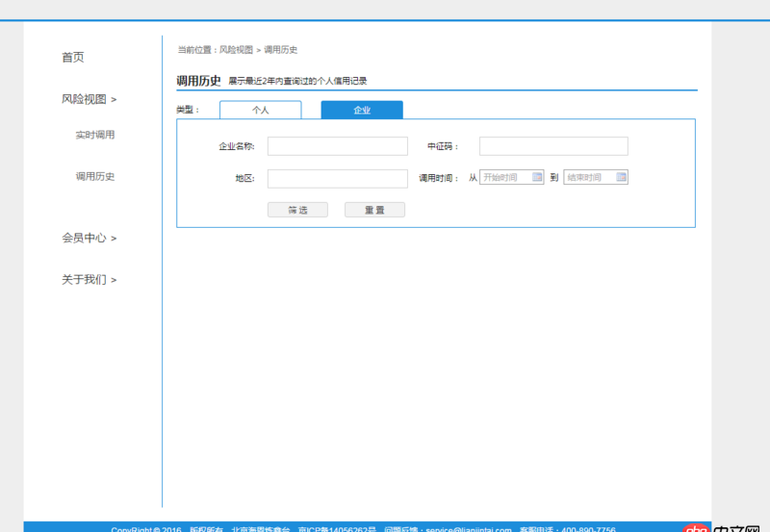Viewport: 770px width, 532px height.
Task: Expand the 关于我们 sidebar menu
Action: point(89,280)
